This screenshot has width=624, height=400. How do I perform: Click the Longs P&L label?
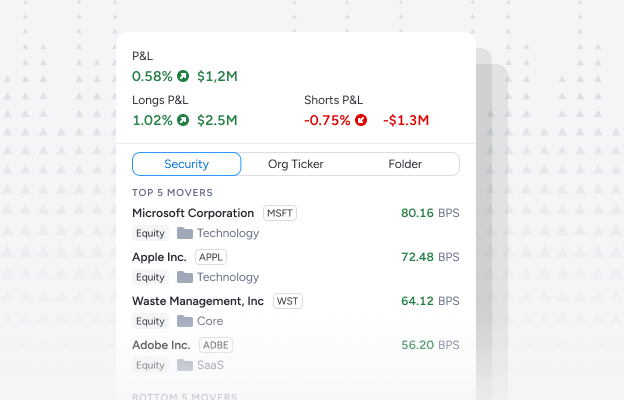point(160,100)
